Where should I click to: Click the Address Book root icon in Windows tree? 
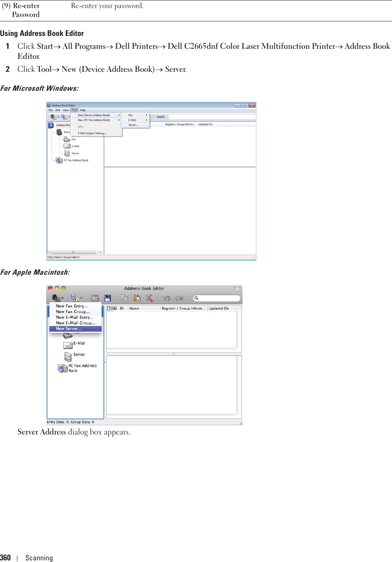click(51, 125)
